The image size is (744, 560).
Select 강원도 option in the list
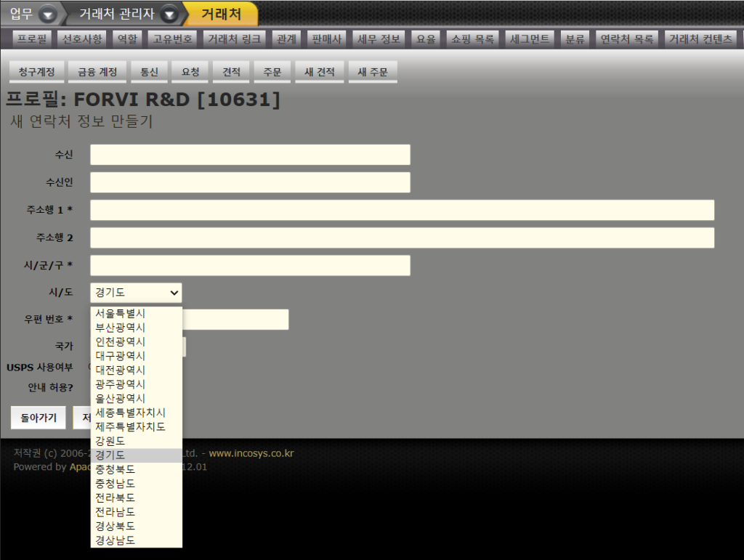tap(110, 441)
